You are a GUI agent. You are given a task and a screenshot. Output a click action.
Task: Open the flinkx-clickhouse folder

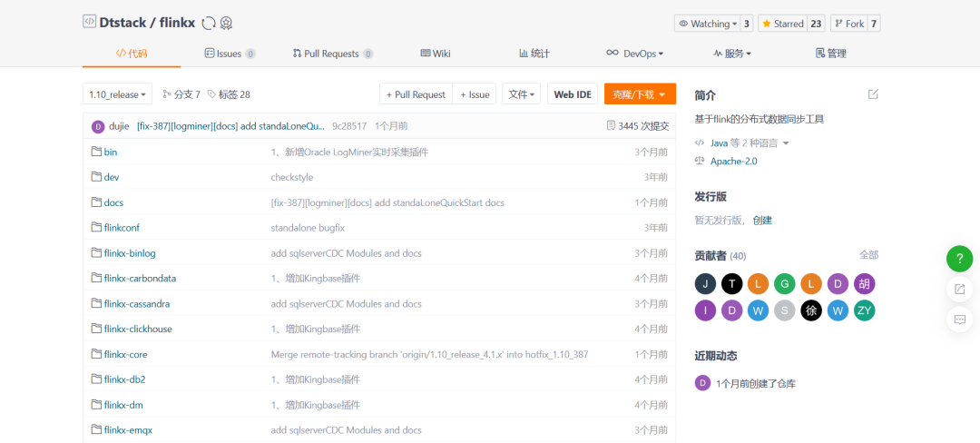tap(138, 329)
